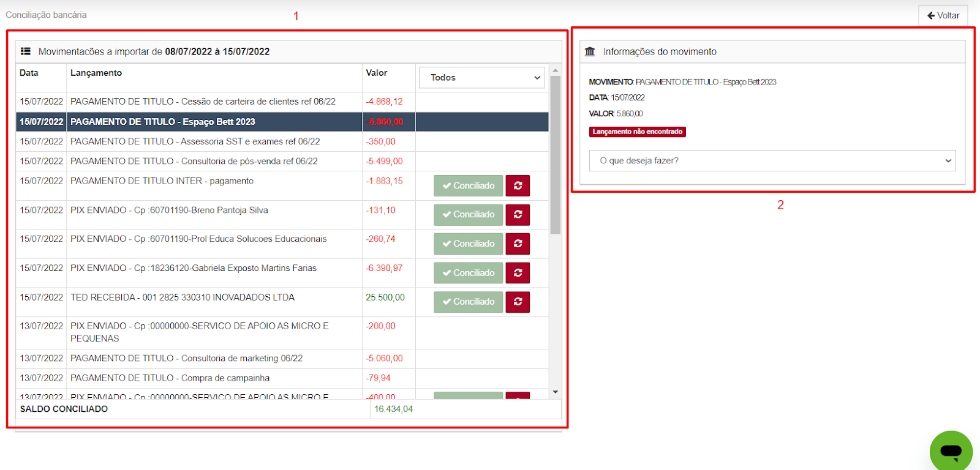
Task: Click the Conciliação bancária page title
Action: click(x=46, y=15)
